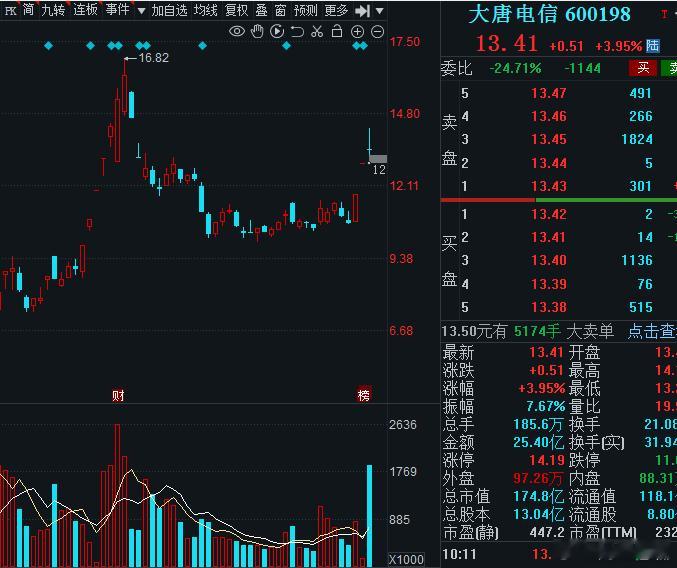Select buy level 4 price 13.39
Viewport: 677px width, 568px height.
point(548,284)
